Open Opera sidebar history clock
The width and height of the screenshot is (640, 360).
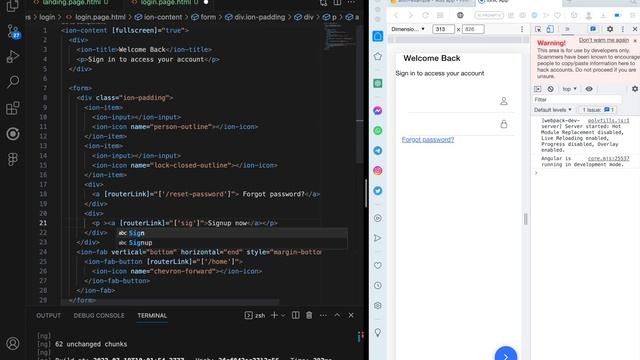(x=378, y=286)
